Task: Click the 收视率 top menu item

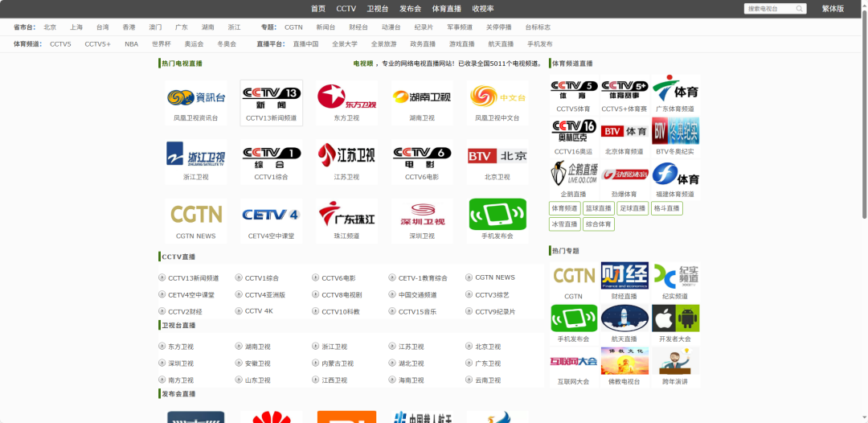Action: [x=483, y=9]
